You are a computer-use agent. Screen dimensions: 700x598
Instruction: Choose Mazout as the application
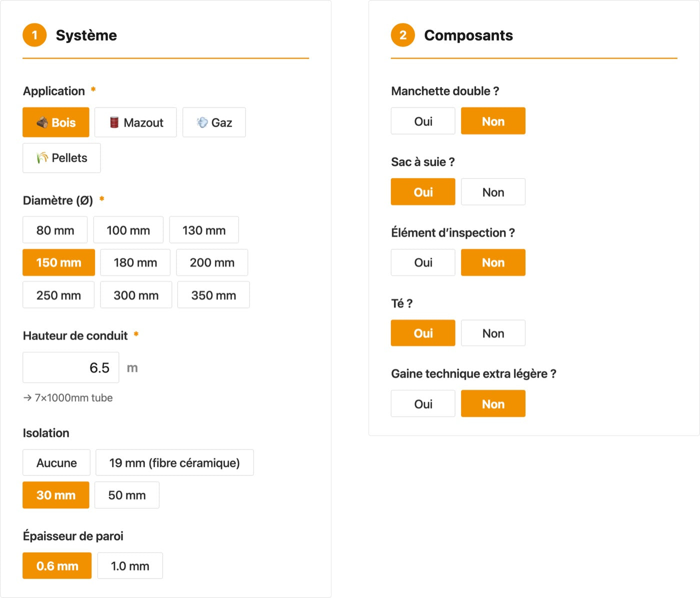135,122
